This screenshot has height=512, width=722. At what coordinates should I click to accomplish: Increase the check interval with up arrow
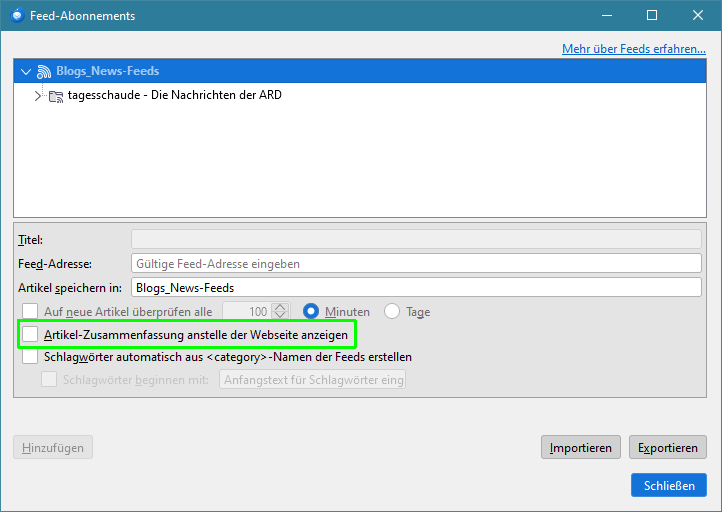pyautogui.click(x=280, y=307)
